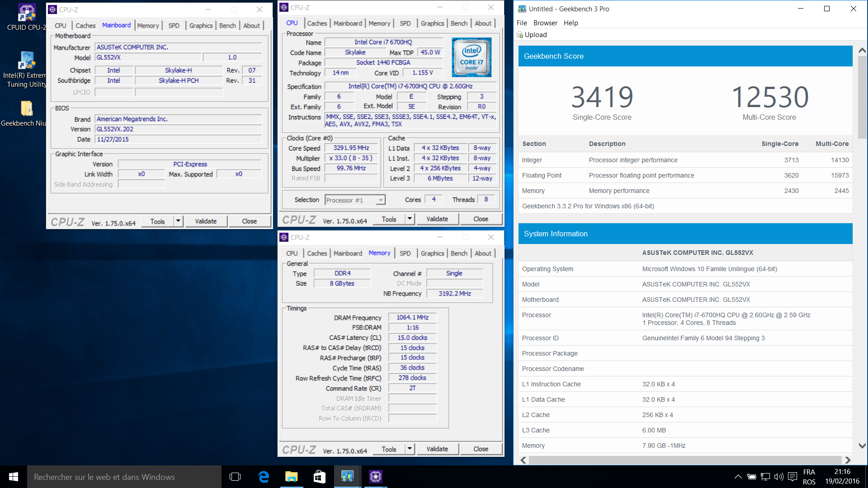Click Validate in the Memory window
The height and width of the screenshot is (488, 868).
tap(437, 449)
